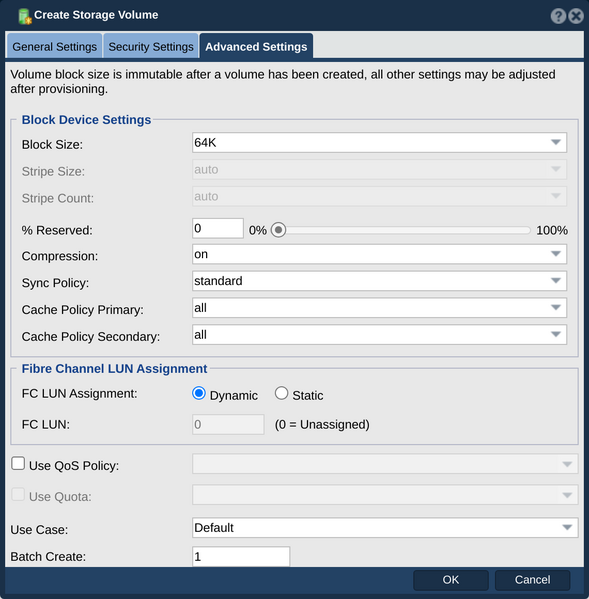Click the Cancel button
This screenshot has height=599, width=589.
[x=532, y=580]
